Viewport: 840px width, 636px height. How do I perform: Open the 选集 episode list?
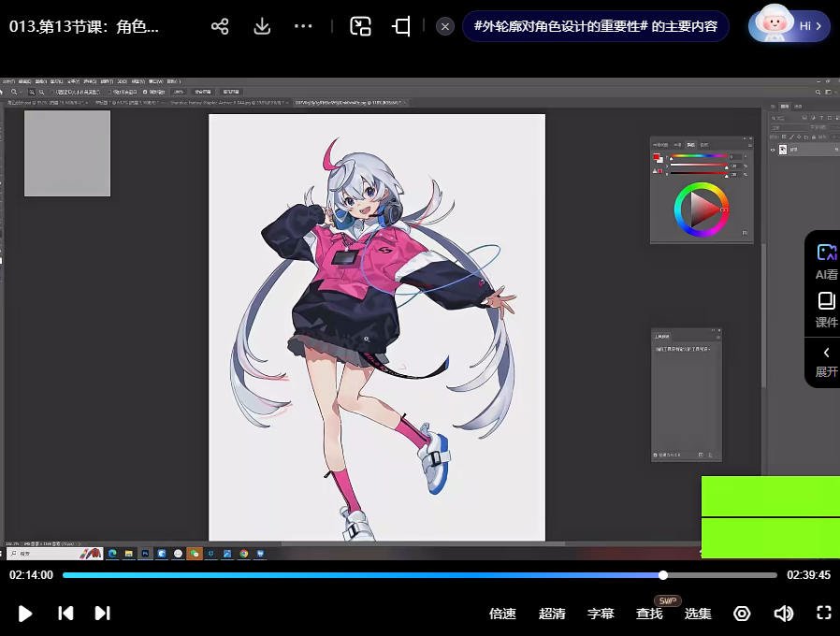tap(697, 613)
